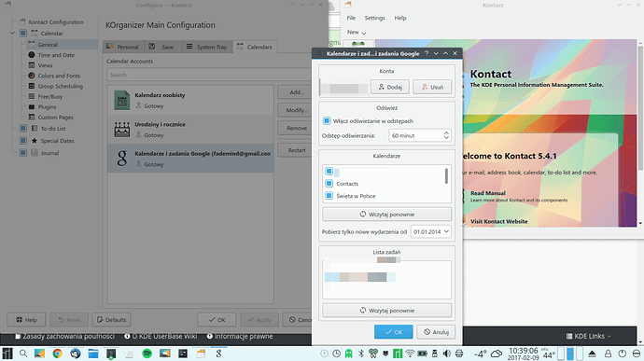Open the weather widget cloud icon
Image resolution: width=644 pixels, height=361 pixels.
pyautogui.click(x=497, y=354)
